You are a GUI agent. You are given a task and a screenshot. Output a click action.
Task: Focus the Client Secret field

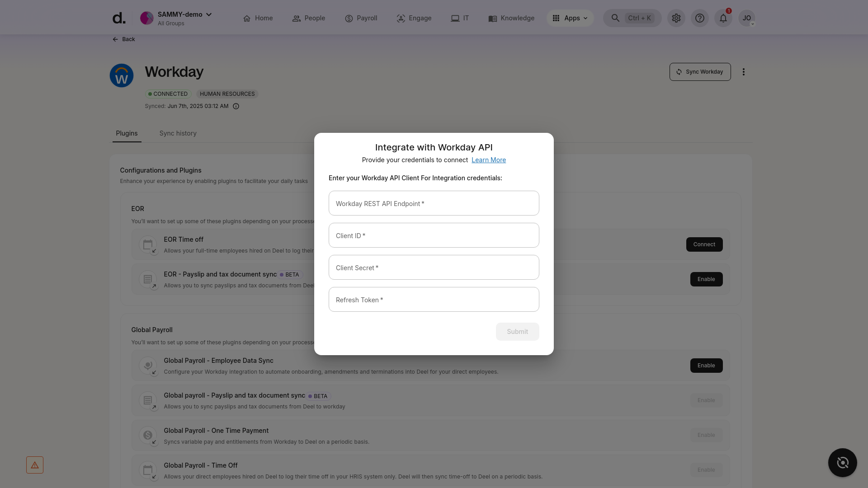click(x=434, y=267)
